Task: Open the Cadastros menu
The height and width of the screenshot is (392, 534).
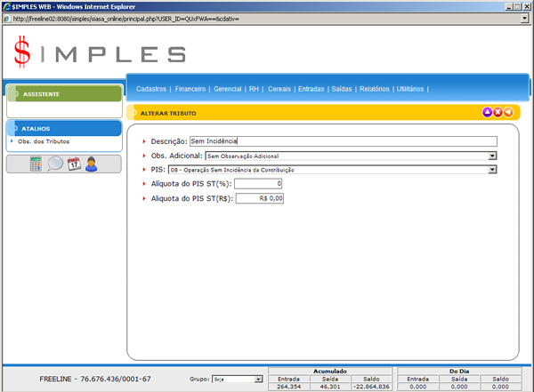Action: [x=151, y=89]
